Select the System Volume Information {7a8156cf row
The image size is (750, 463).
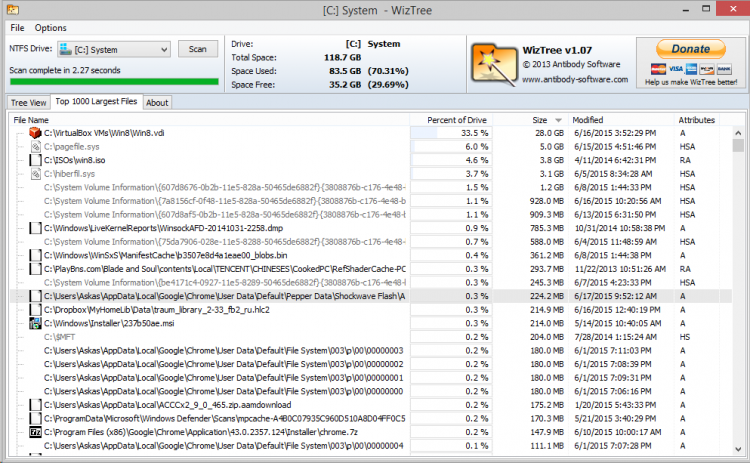tap(371, 201)
